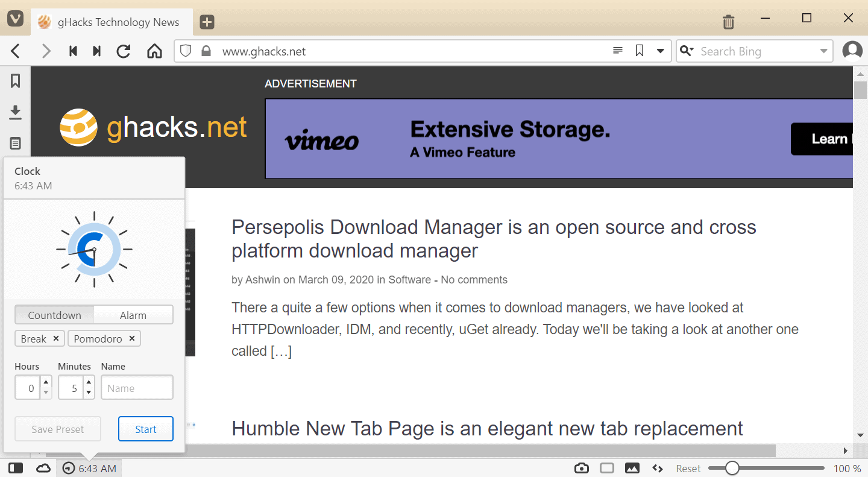Viewport: 868px width, 477px height.
Task: Open a new tab with plus button
Action: point(207,22)
